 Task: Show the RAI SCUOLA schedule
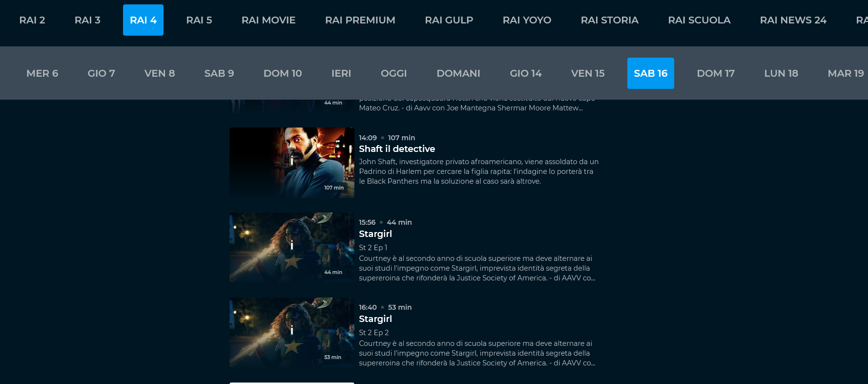coord(699,20)
